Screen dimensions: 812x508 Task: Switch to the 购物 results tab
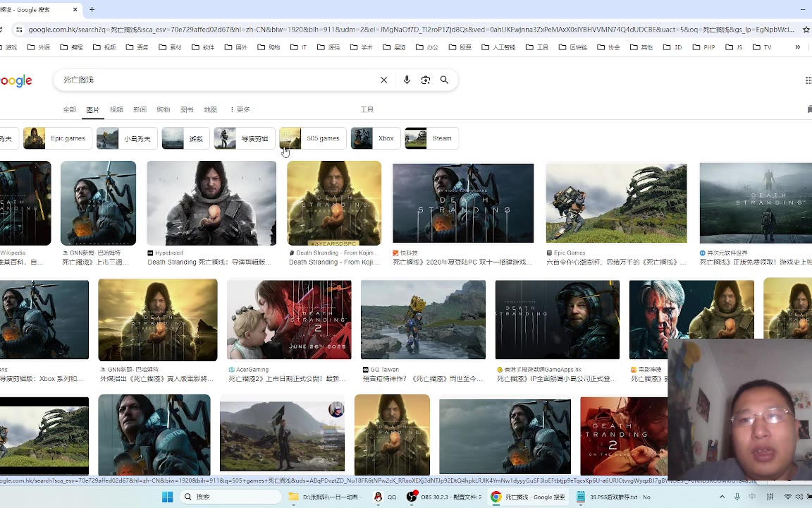(x=163, y=109)
